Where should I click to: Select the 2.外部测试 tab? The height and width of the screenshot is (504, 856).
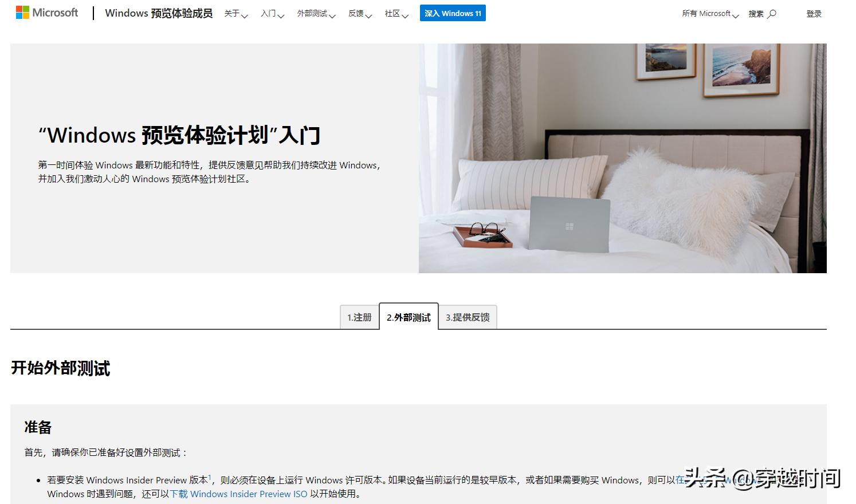coord(408,317)
